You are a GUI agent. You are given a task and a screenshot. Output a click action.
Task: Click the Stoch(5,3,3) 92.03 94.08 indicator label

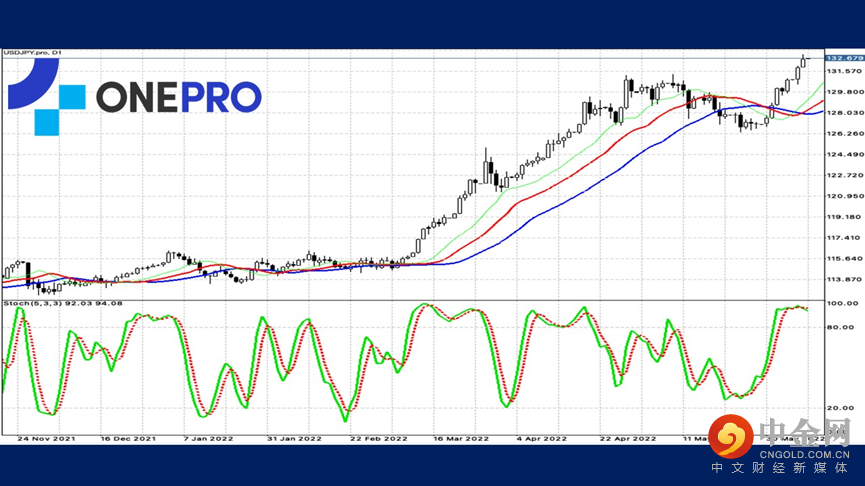63,303
